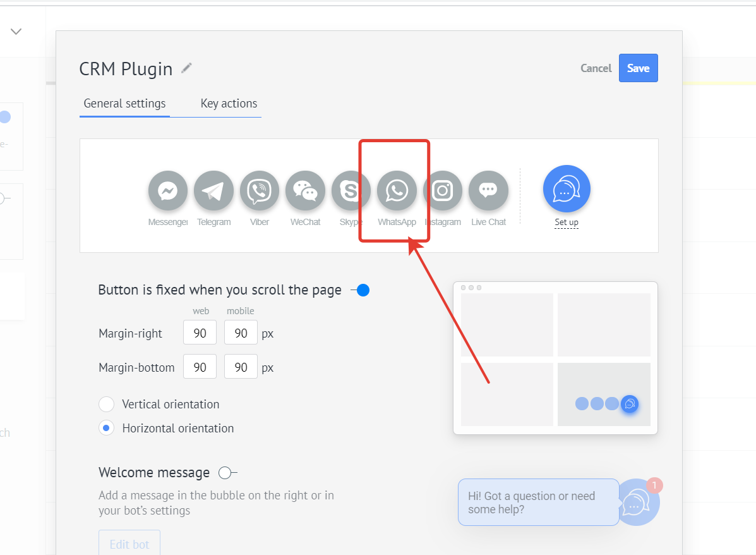Select Horizontal orientation radio button
The height and width of the screenshot is (555, 756).
[107, 428]
